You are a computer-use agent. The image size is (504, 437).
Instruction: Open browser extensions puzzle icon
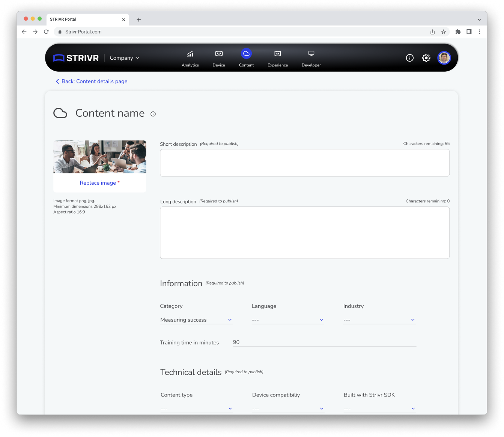pos(458,32)
